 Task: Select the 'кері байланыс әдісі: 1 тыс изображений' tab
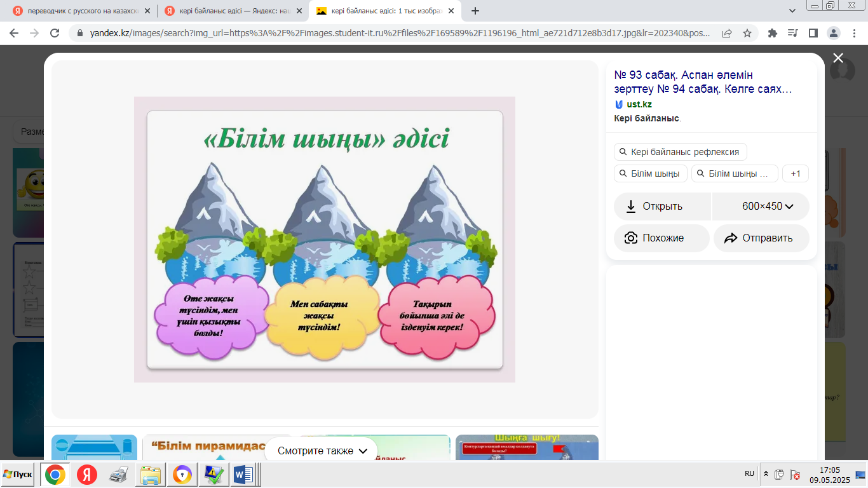385,11
